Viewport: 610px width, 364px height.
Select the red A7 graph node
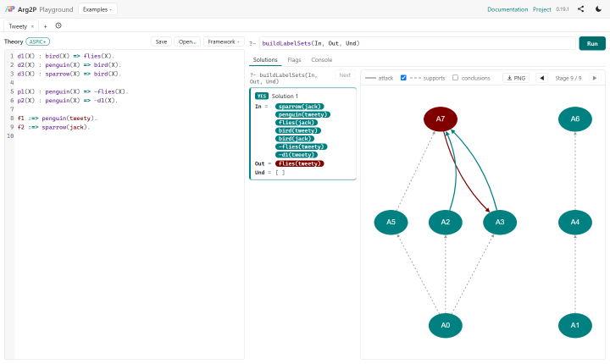(x=441, y=119)
